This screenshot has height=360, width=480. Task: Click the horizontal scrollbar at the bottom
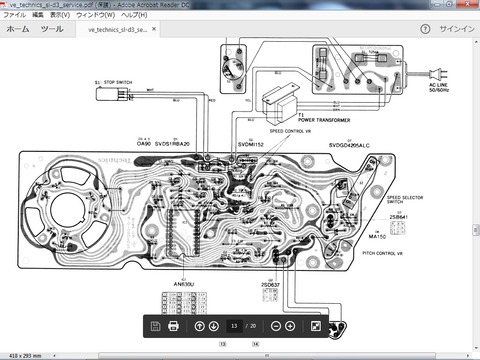(267, 356)
